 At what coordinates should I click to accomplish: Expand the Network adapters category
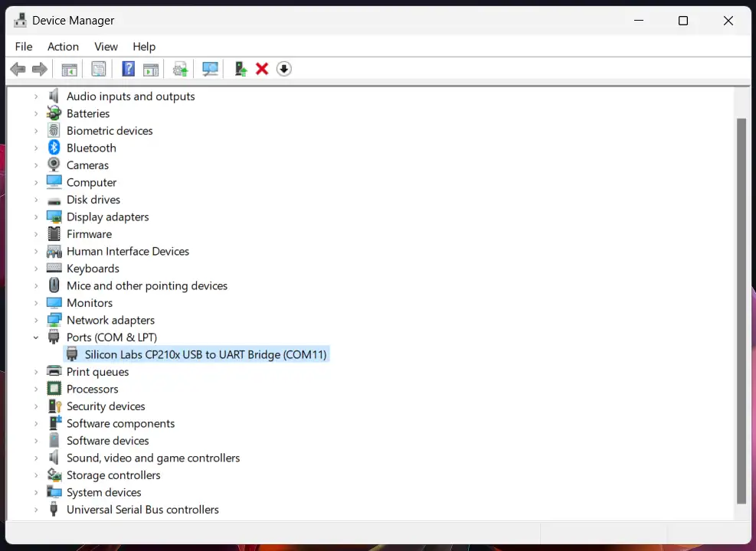pyautogui.click(x=36, y=321)
